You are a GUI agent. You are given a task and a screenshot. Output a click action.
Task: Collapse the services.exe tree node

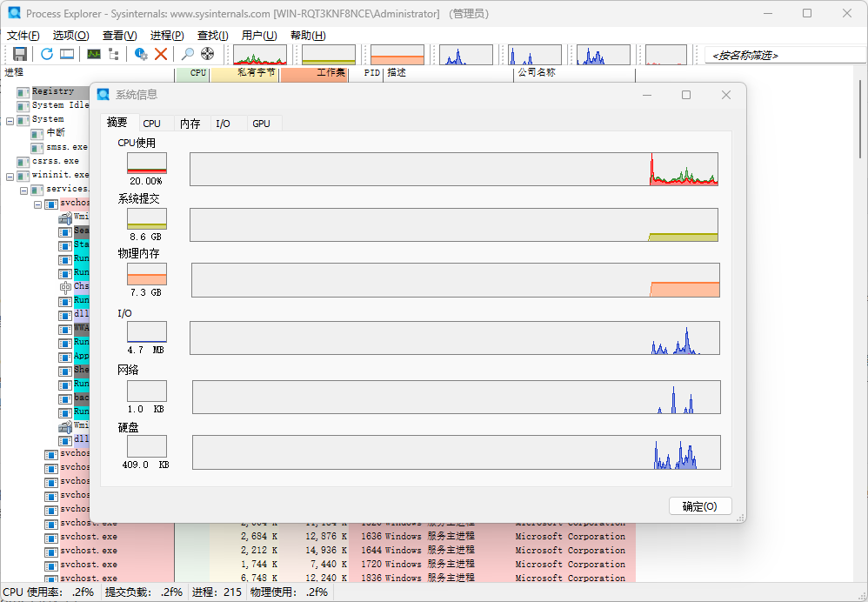pyautogui.click(x=24, y=190)
